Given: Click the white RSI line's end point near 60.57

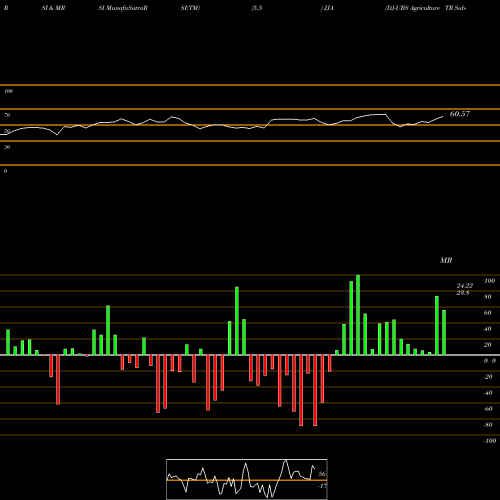Looking at the screenshot, I should [443, 116].
